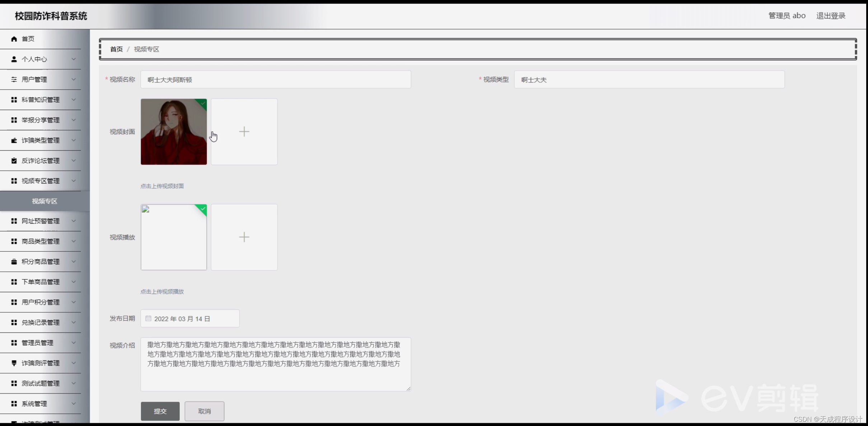Select the 个人中心 person icon
The height and width of the screenshot is (426, 868).
[x=14, y=59]
